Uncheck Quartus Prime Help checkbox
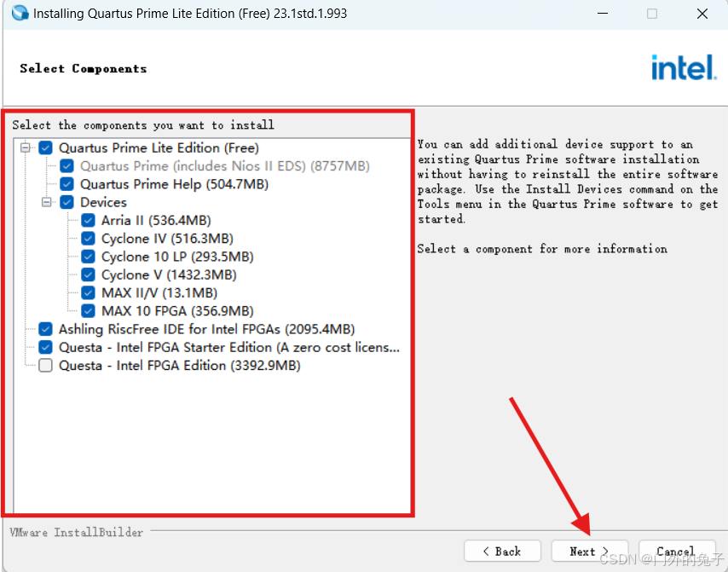The image size is (728, 572). click(x=66, y=184)
